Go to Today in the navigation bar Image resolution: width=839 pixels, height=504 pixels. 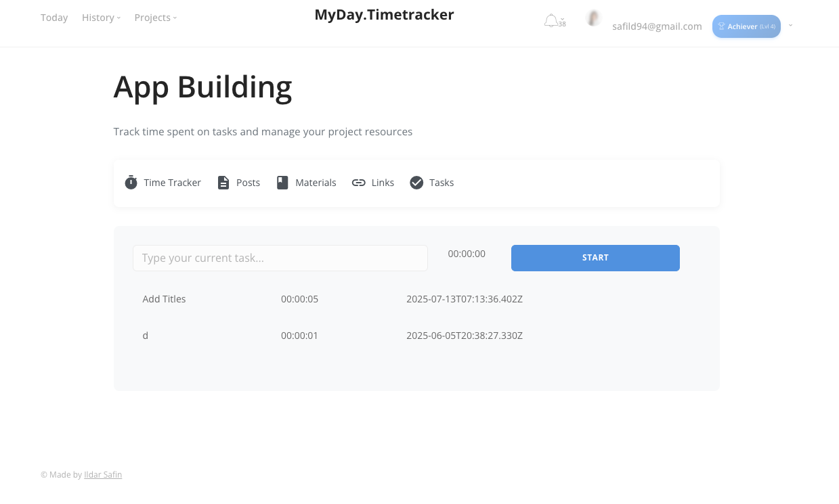point(54,17)
